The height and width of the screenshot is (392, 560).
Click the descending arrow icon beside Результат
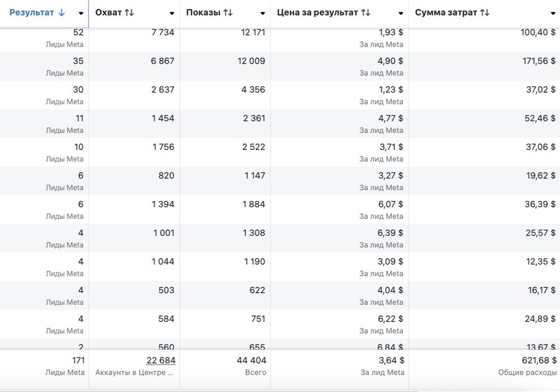62,12
